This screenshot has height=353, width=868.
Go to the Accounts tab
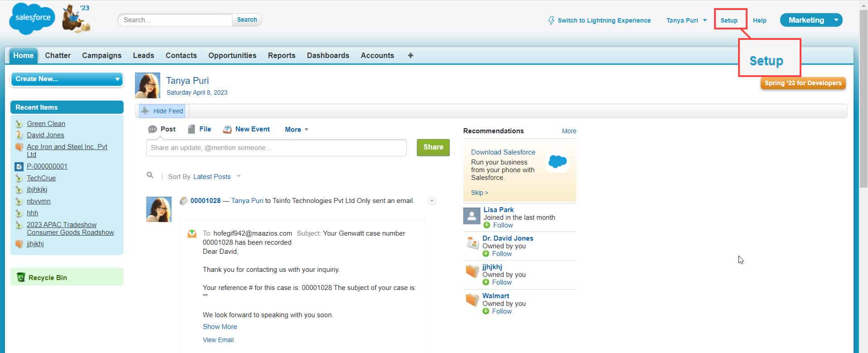(x=378, y=55)
